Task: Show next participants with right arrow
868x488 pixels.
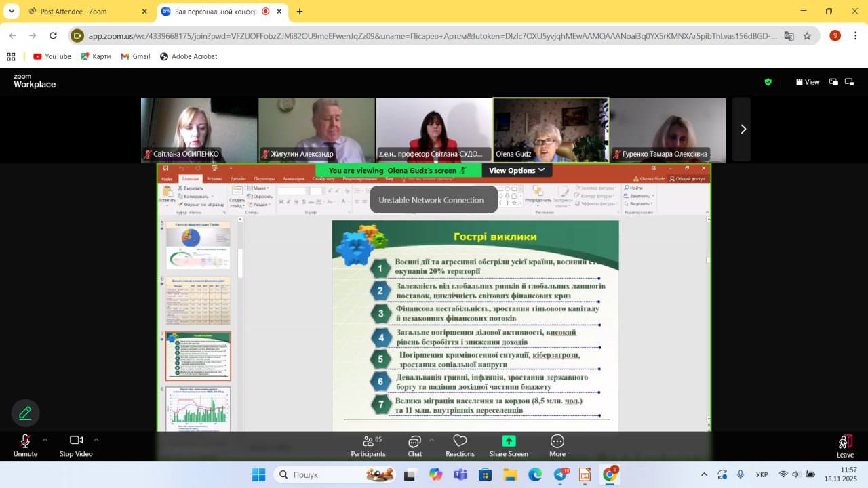Action: (x=742, y=129)
